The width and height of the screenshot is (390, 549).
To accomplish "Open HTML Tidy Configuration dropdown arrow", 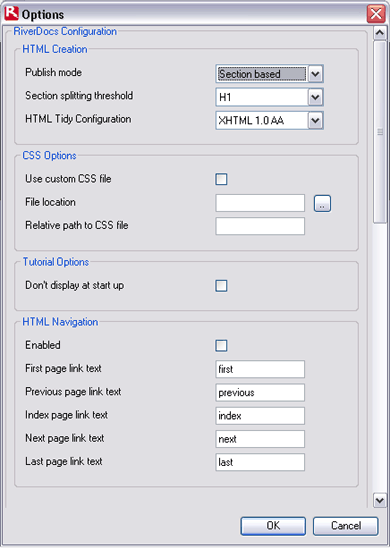I will [315, 120].
